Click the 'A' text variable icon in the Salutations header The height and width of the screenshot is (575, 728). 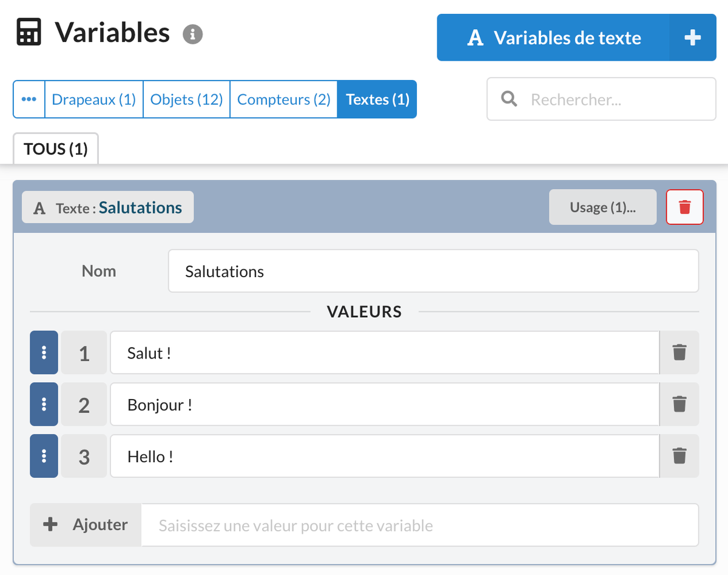click(39, 207)
